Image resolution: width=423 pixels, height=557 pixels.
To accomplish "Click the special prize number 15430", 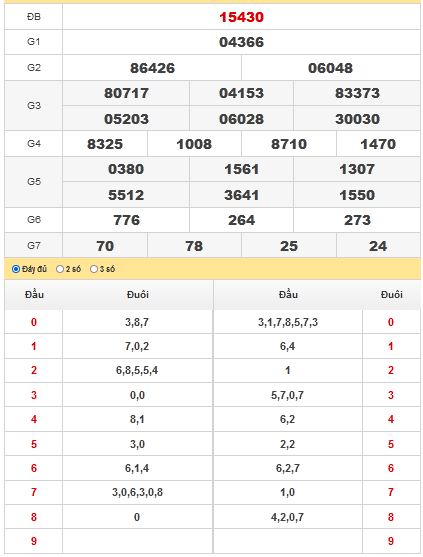I will click(x=241, y=17).
